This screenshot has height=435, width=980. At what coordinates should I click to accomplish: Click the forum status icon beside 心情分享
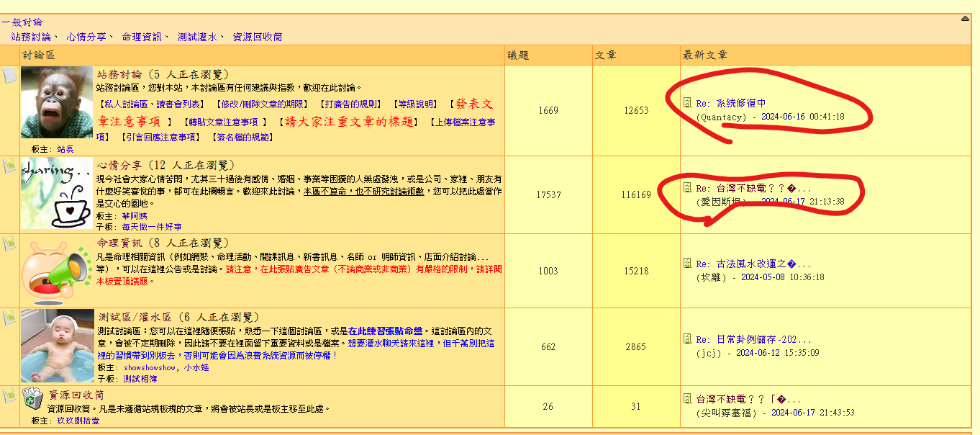coord(9,166)
